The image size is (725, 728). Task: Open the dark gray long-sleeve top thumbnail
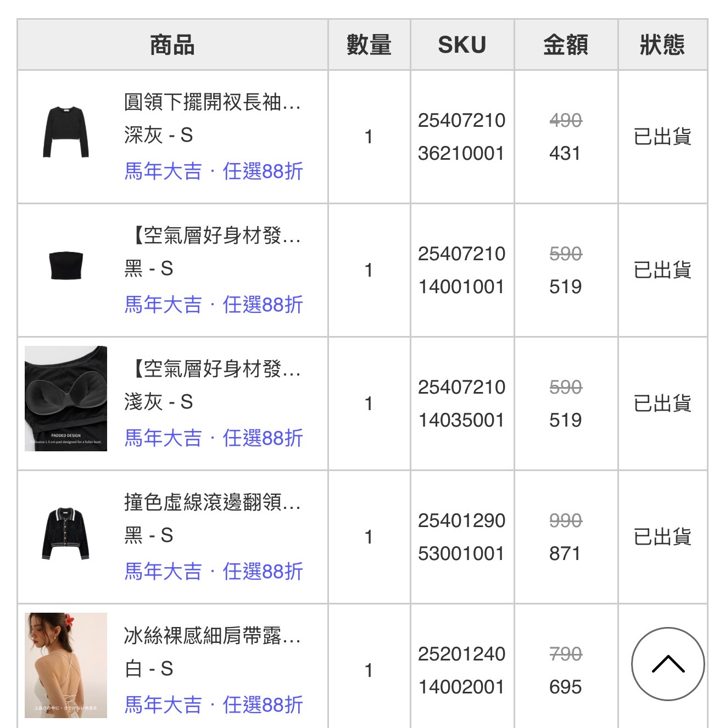point(66,132)
